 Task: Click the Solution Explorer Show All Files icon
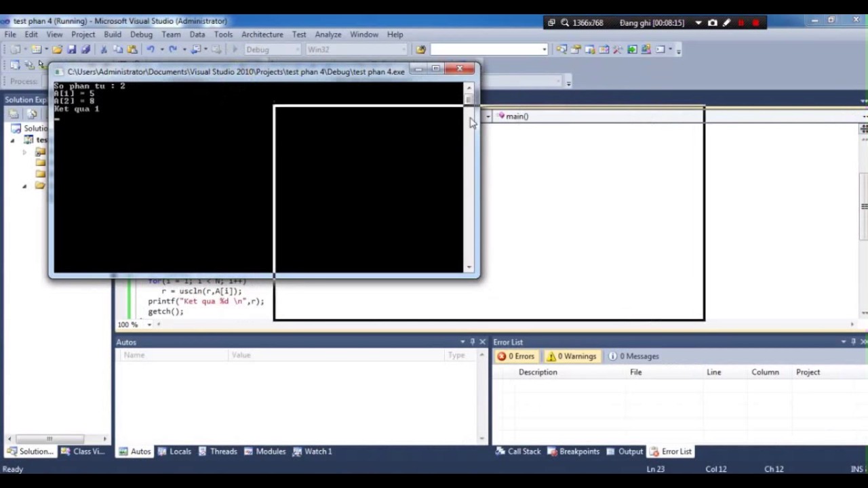(x=31, y=114)
